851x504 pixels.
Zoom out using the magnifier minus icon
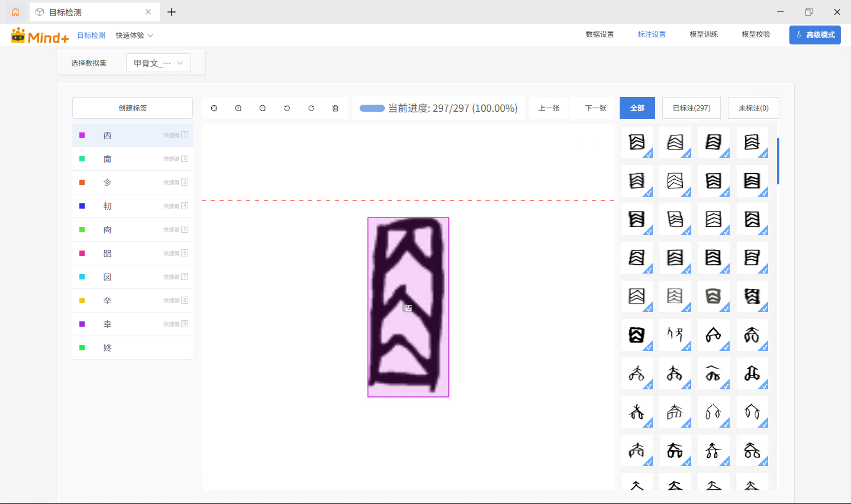click(262, 108)
